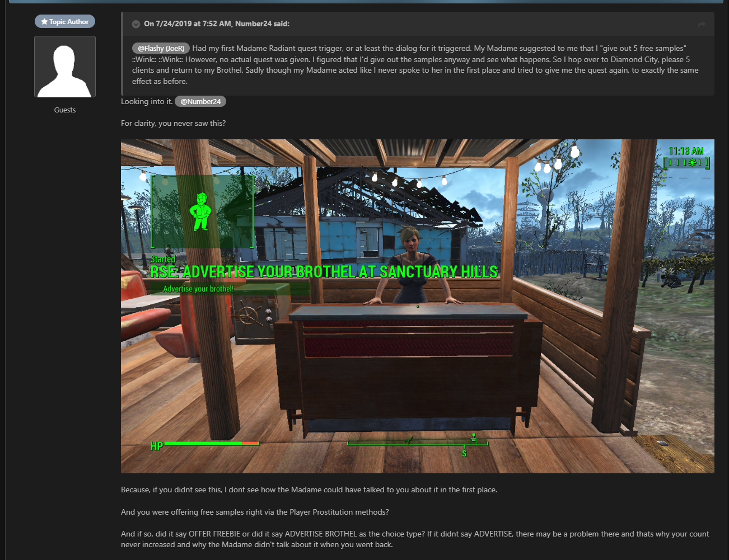The image size is (729, 560).
Task: Click the quest marker icon on the compass
Action: 474,440
